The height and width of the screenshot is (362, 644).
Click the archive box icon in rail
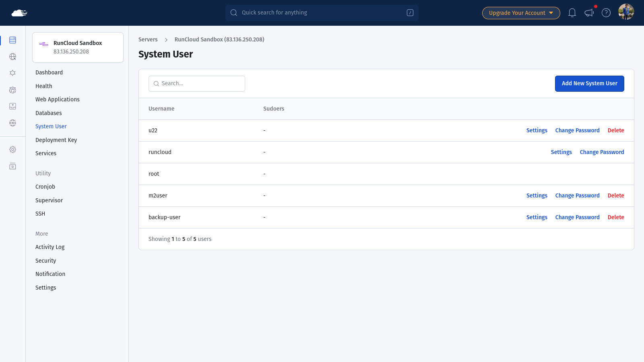click(12, 166)
